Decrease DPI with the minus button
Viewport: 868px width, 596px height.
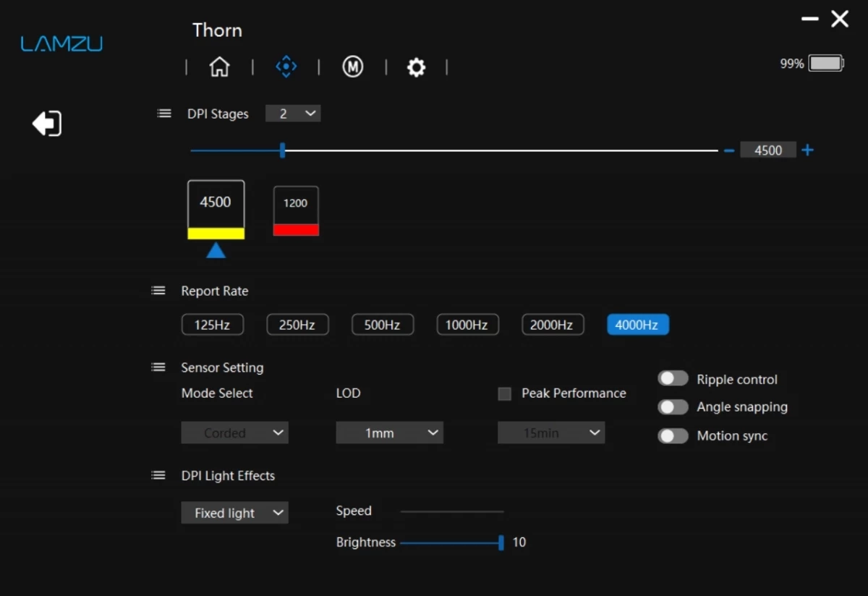[729, 150]
